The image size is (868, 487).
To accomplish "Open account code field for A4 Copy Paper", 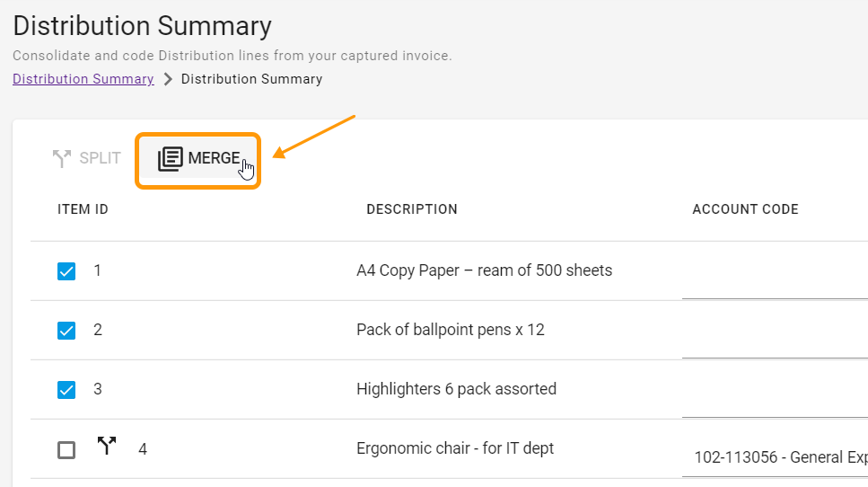I will tap(775, 271).
